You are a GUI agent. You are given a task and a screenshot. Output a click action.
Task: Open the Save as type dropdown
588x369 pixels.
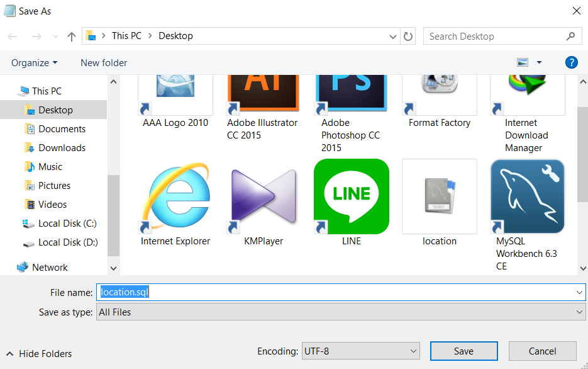tap(340, 312)
